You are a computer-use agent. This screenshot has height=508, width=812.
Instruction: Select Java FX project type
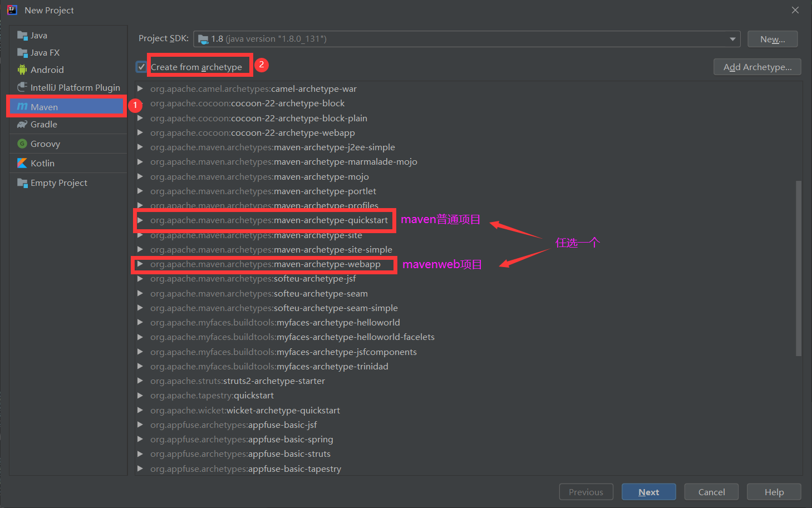tap(68, 53)
